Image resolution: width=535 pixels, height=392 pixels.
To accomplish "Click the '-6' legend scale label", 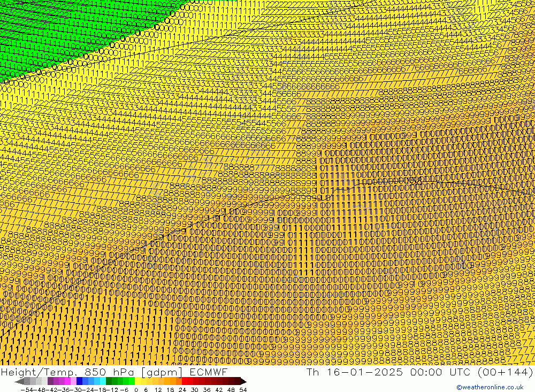I will [124, 390].
